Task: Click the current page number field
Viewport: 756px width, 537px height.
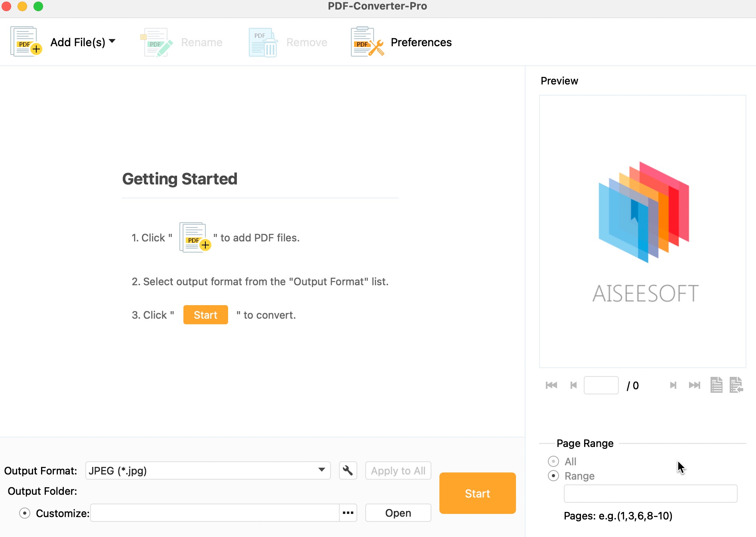Action: [601, 385]
